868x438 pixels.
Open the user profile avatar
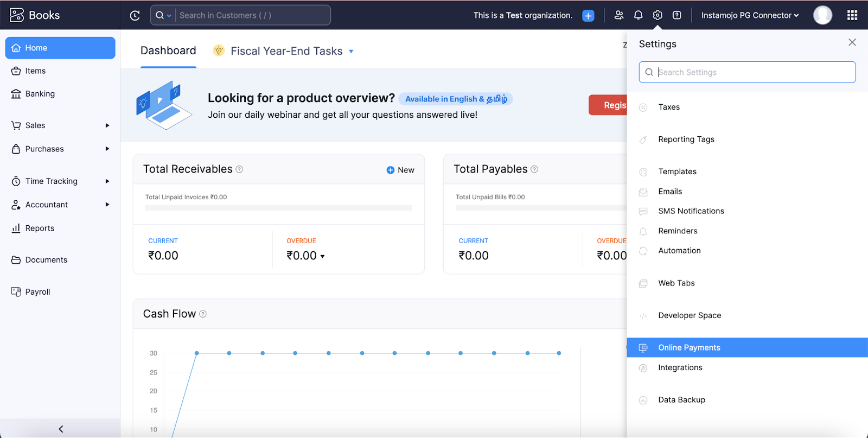(822, 15)
